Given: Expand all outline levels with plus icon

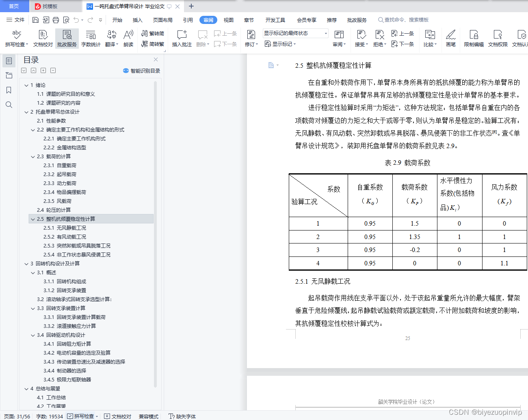Looking at the screenshot, I should [x=43, y=71].
